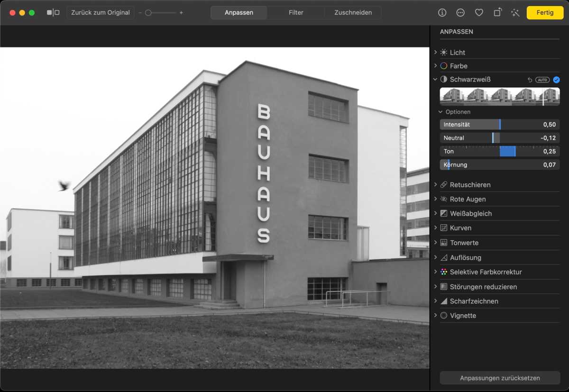Viewport: 569px width, 392px height.
Task: Click the curve graph icon beside Kurven
Action: [444, 228]
